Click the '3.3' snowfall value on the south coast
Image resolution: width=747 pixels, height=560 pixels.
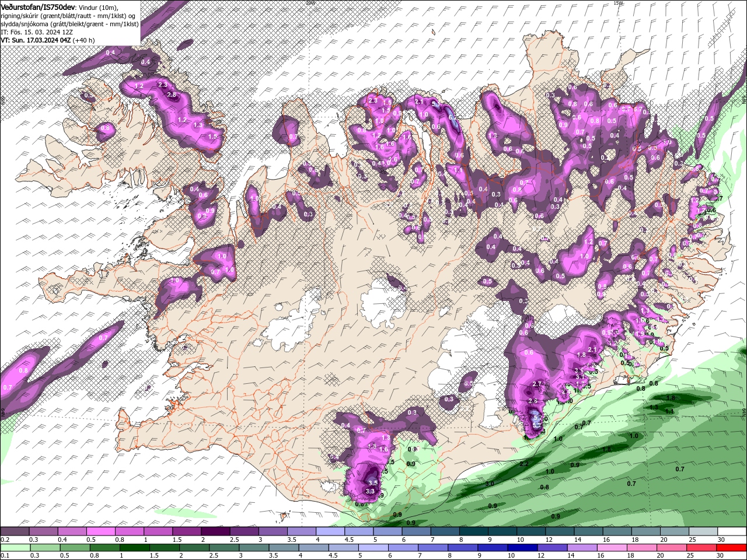pos(370,491)
